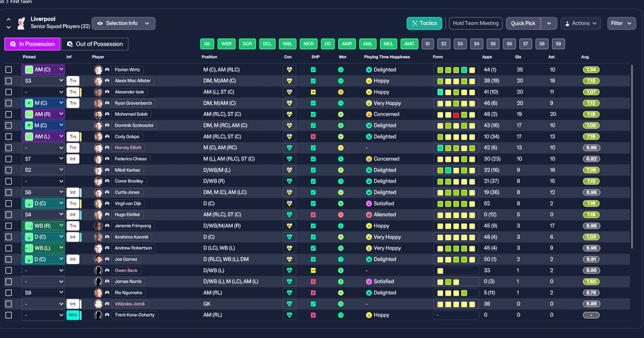Screen dimensions: 644x338
Task: Open picked position dropdown for Alexander Isak
Action: coord(43,92)
